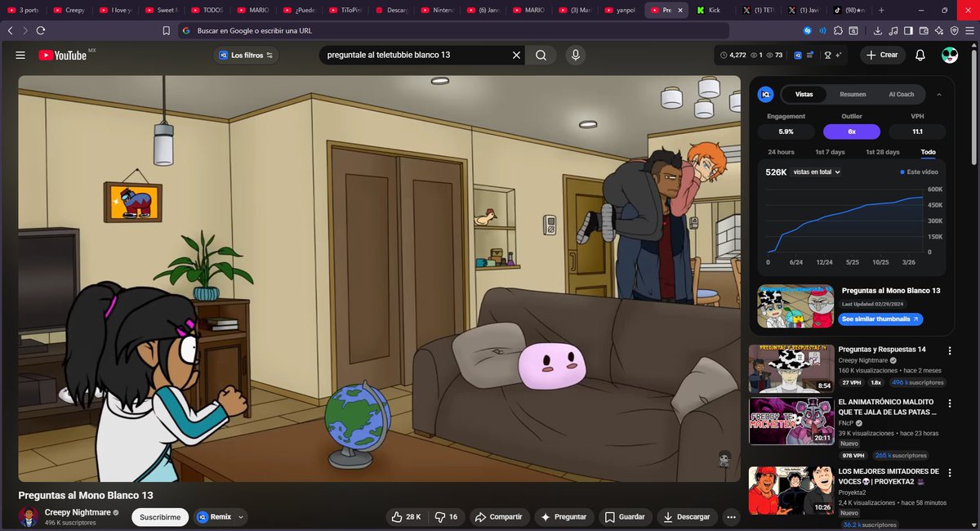Save the video with Guardar
The image size is (980, 531).
[625, 516]
